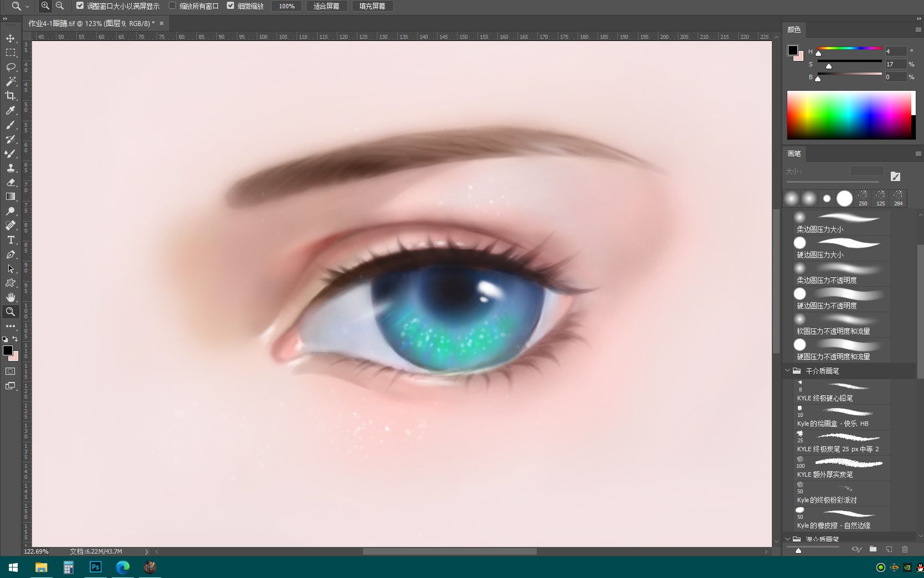The image size is (924, 578).
Task: Select the 作业4-1眼睛.tif document tab
Action: coord(91,23)
